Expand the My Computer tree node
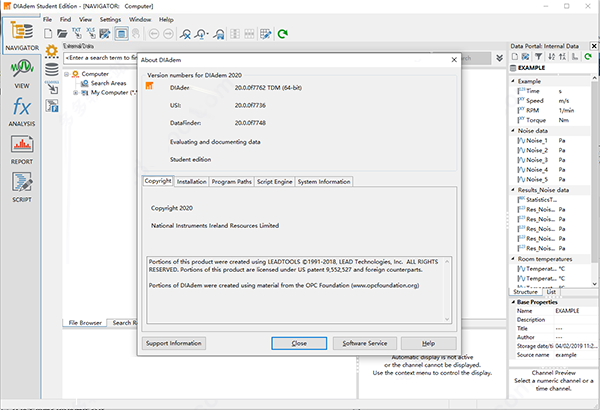The width and height of the screenshot is (600, 410). (x=73, y=92)
